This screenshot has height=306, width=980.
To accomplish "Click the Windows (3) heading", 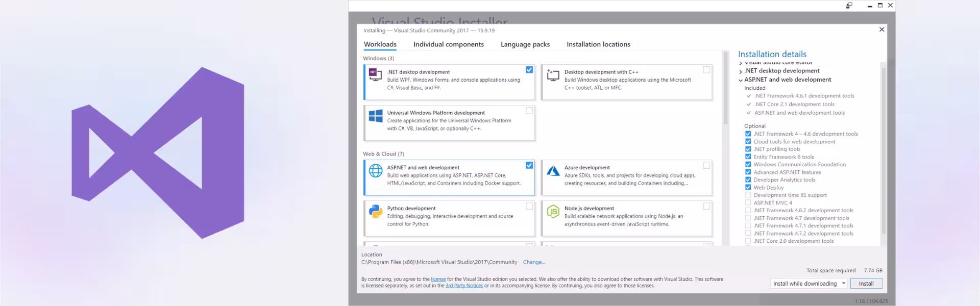I will [378, 59].
